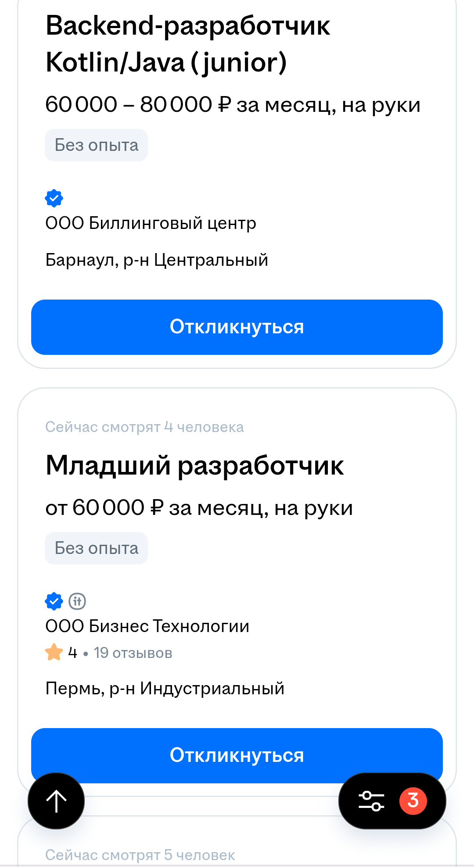474x868 pixels.
Task: Open the ООО Бизнес Технологии company page
Action: click(147, 626)
